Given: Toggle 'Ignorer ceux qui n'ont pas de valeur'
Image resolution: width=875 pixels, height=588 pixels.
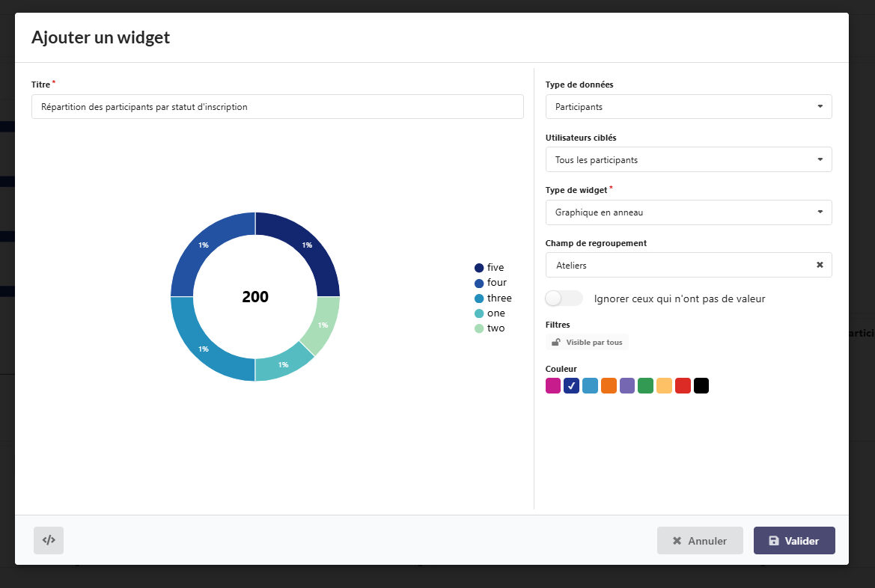Looking at the screenshot, I should (x=564, y=298).
